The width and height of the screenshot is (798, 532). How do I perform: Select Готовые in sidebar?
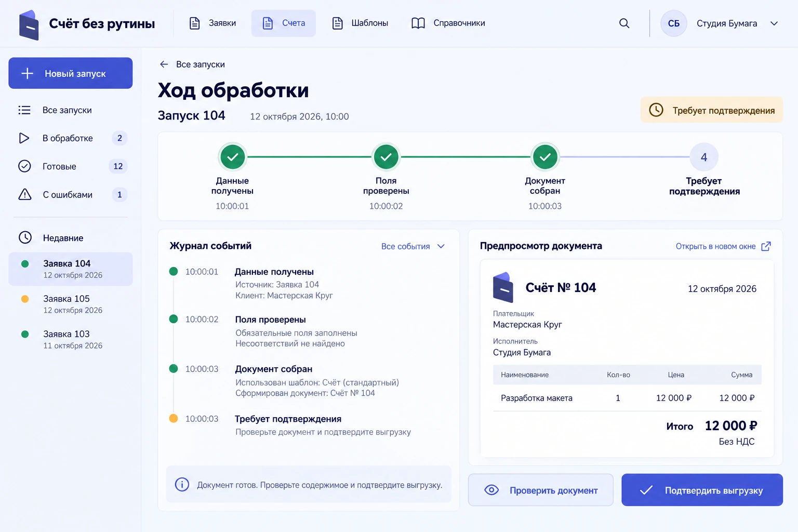(71, 166)
